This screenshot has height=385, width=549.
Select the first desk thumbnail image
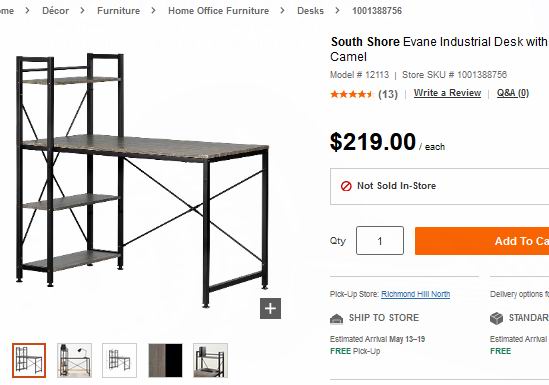coord(29,360)
